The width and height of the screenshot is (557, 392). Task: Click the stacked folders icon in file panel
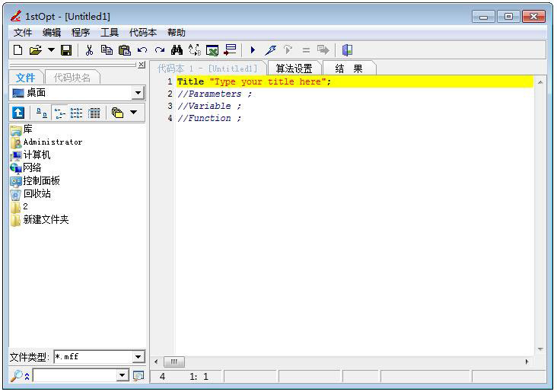tap(117, 113)
